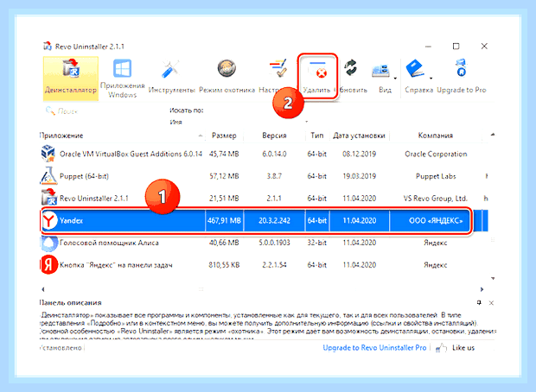Open Upgrade to Revo Uninstaller Pro link
The height and width of the screenshot is (392, 536).
pyautogui.click(x=374, y=348)
